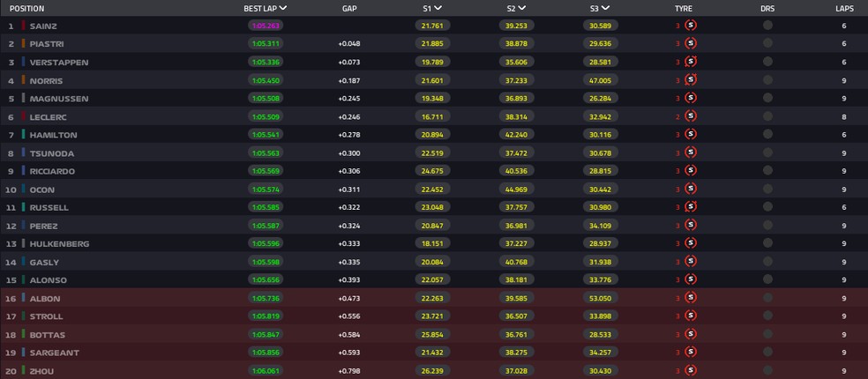Expand the S1 sector dropdown
Image resolution: width=868 pixels, height=379 pixels.
tap(438, 8)
